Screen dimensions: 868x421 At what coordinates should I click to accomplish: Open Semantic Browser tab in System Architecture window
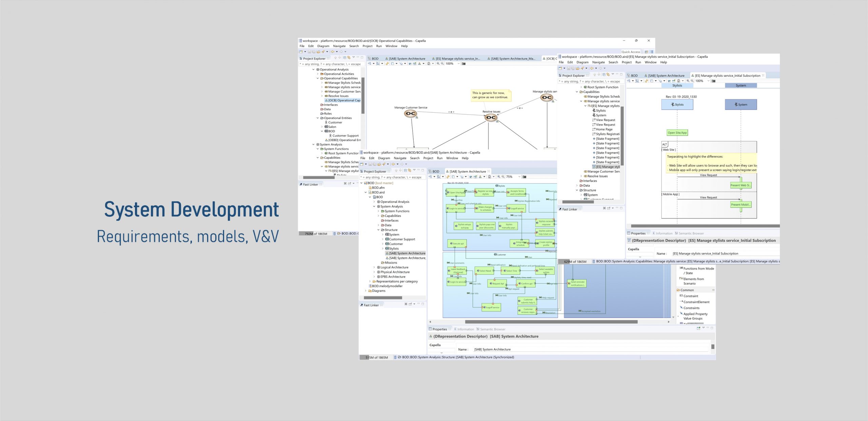coord(491,329)
